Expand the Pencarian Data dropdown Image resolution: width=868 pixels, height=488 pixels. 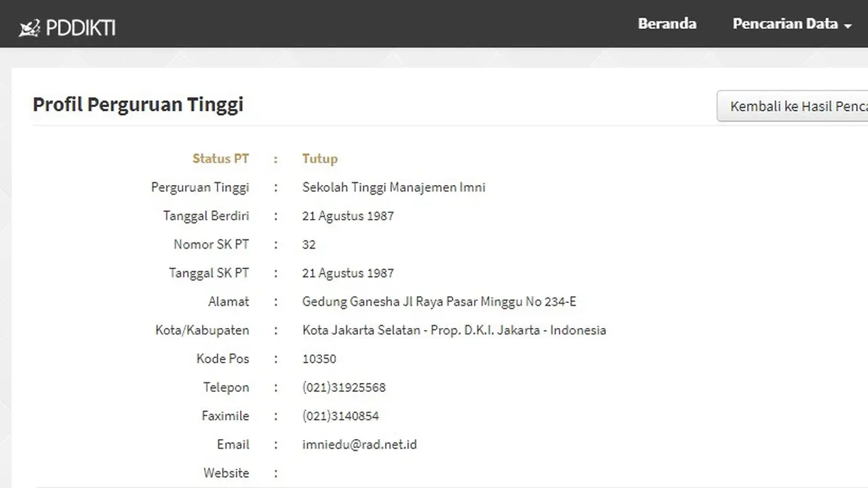click(791, 24)
